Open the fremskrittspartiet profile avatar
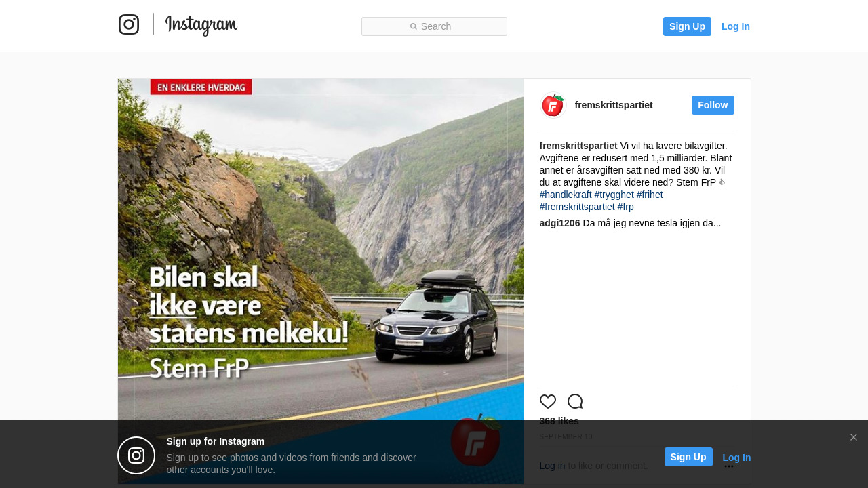Image resolution: width=868 pixels, height=488 pixels. click(553, 105)
